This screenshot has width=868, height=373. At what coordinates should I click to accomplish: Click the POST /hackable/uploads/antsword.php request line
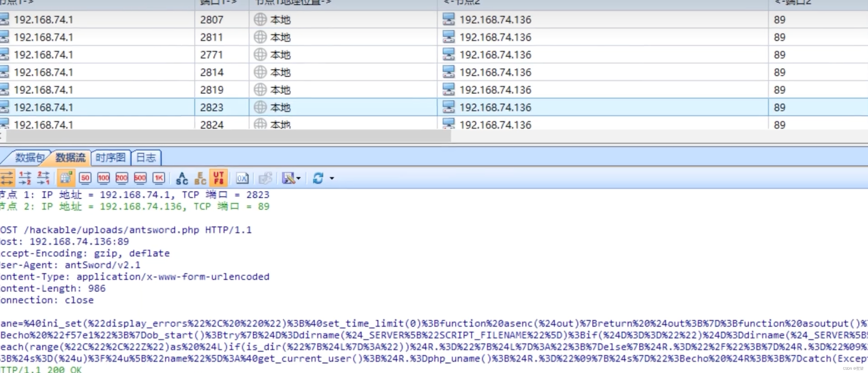[x=126, y=230]
